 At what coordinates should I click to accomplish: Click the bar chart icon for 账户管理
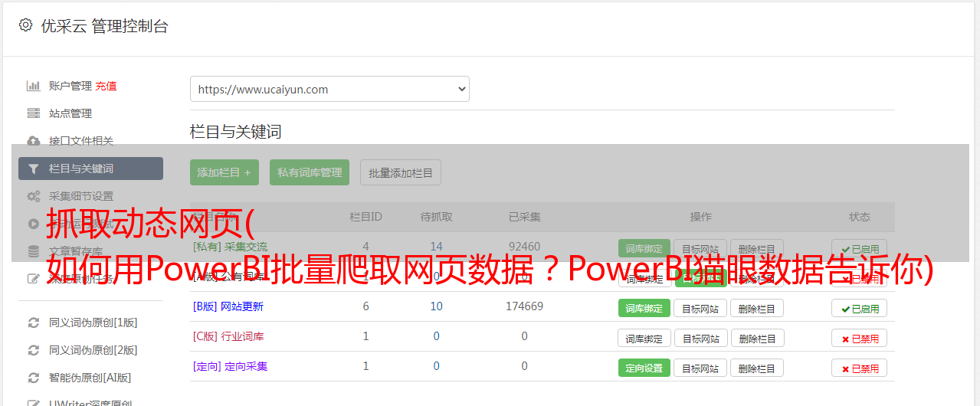click(34, 86)
